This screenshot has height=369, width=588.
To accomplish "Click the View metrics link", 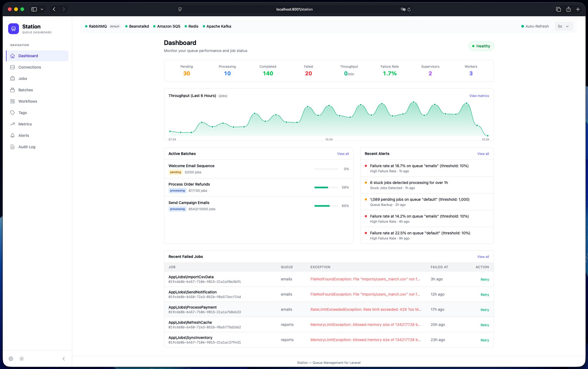I will (x=479, y=96).
